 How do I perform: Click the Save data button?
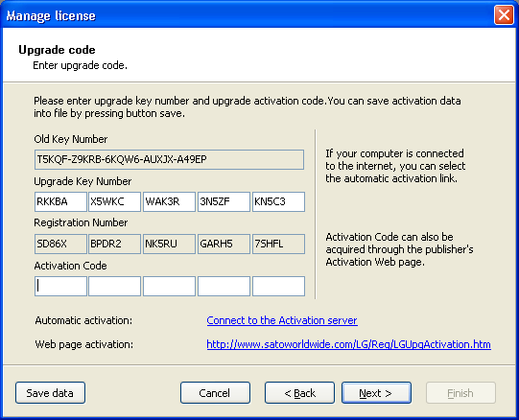[50, 393]
